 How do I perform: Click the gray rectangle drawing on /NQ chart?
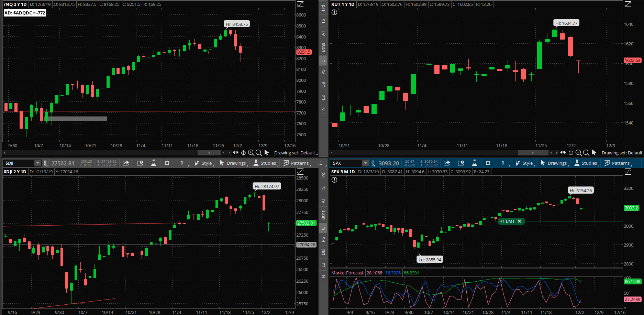(x=76, y=119)
